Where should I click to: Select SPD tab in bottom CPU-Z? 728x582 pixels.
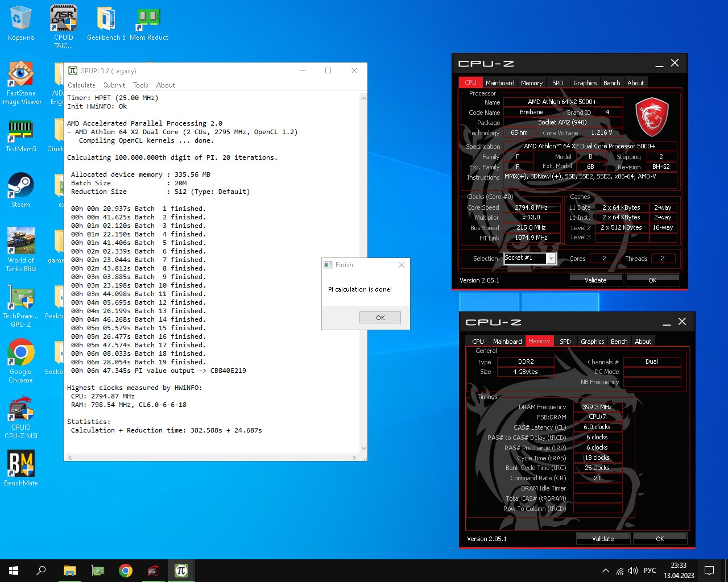565,342
